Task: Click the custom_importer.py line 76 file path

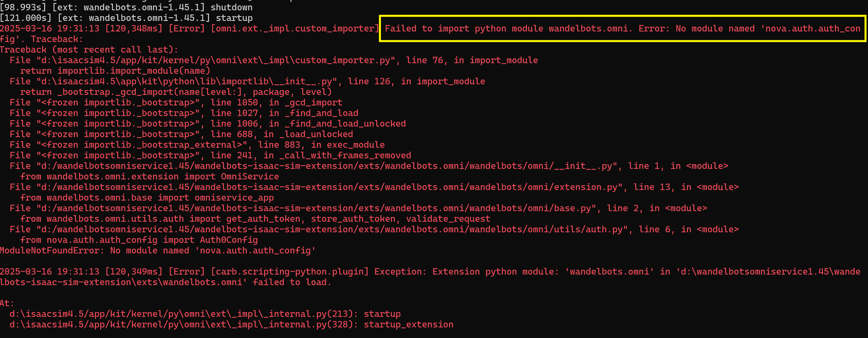Action: tap(216, 60)
